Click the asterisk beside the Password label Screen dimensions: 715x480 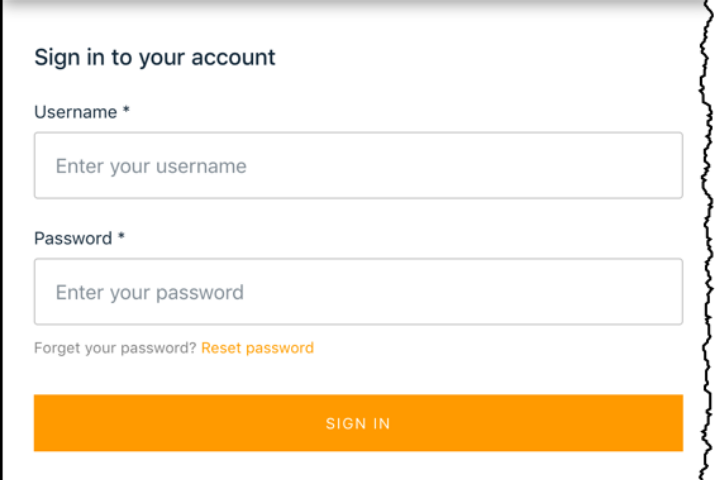pyautogui.click(x=121, y=238)
